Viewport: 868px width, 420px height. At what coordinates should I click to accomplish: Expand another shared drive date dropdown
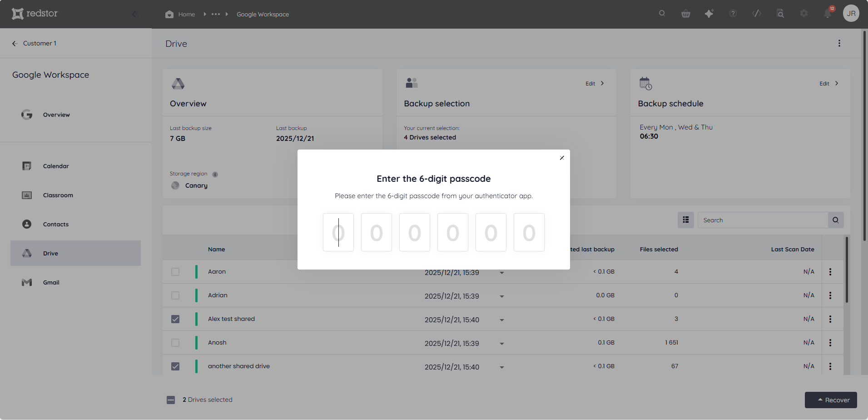tap(502, 367)
